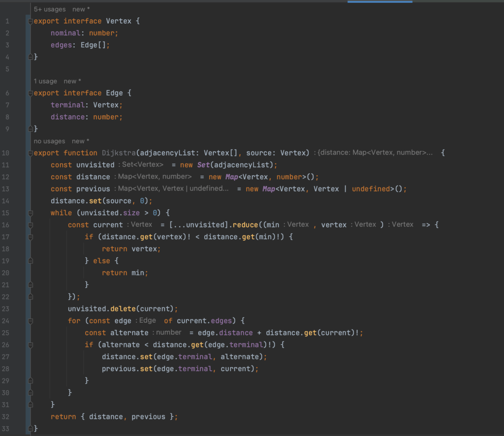Fold the while loop on line 15
This screenshot has height=436, width=504.
click(31, 213)
